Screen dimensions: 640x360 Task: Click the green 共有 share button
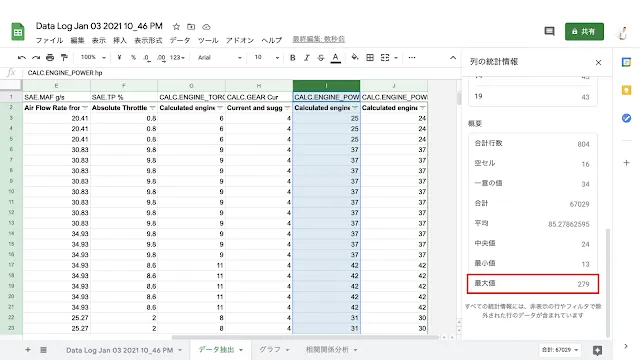(584, 31)
